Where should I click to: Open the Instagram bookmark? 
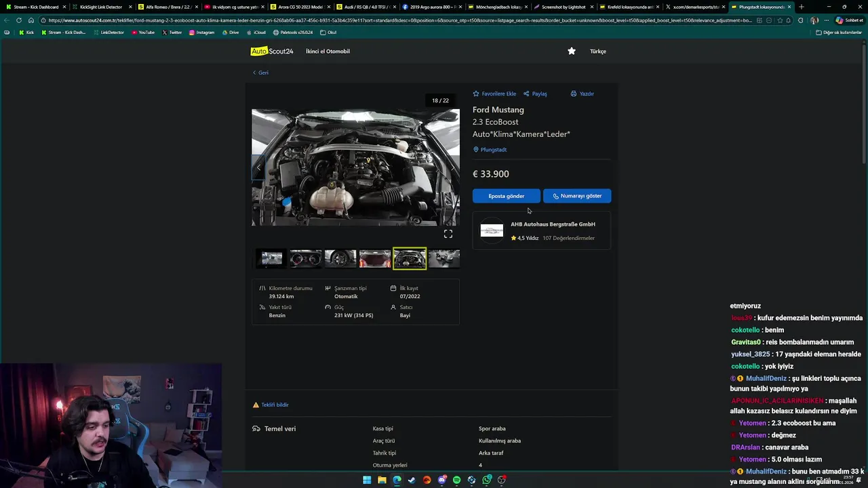(201, 33)
